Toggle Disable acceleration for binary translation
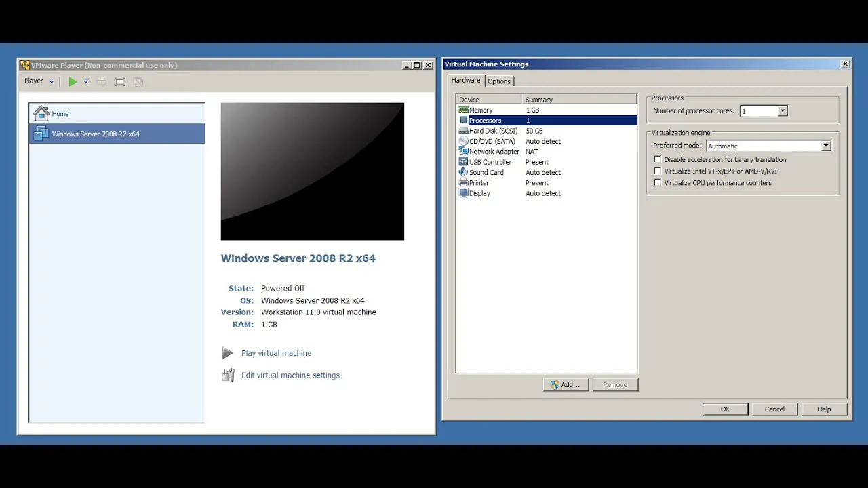868x488 pixels. coord(657,159)
